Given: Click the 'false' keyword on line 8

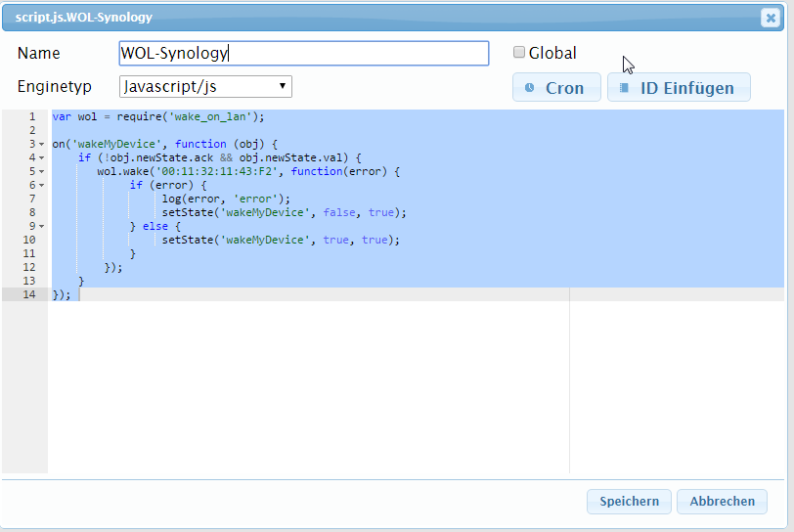Looking at the screenshot, I should 339,212.
